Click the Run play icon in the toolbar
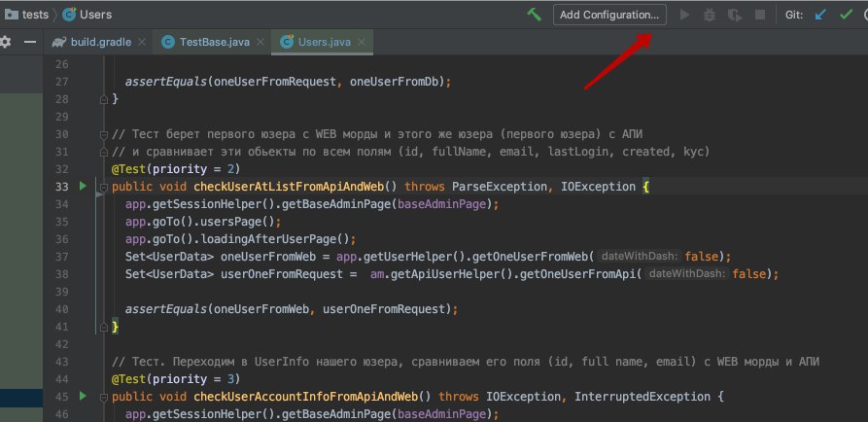868x422 pixels. coord(684,15)
